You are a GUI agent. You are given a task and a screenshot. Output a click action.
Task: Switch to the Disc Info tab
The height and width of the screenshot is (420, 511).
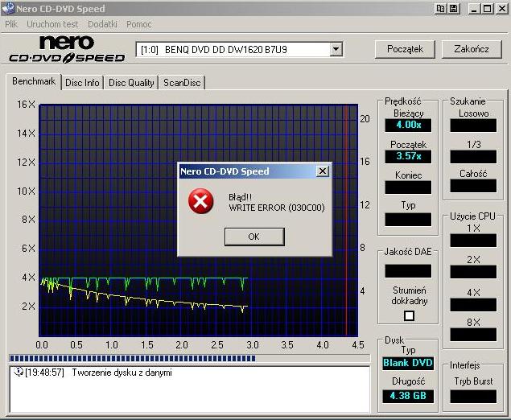(82, 83)
